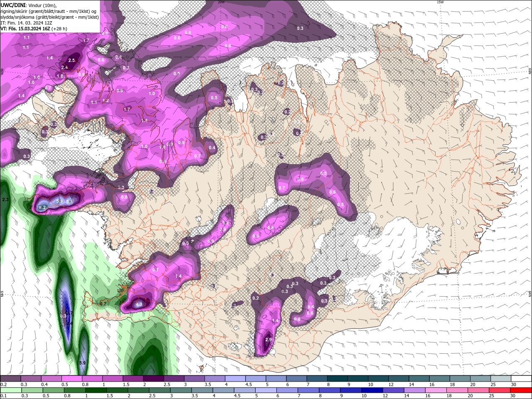532x399 pixels.
Task: Click the snow legend swatch labeled 8
Action: tap(337, 379)
